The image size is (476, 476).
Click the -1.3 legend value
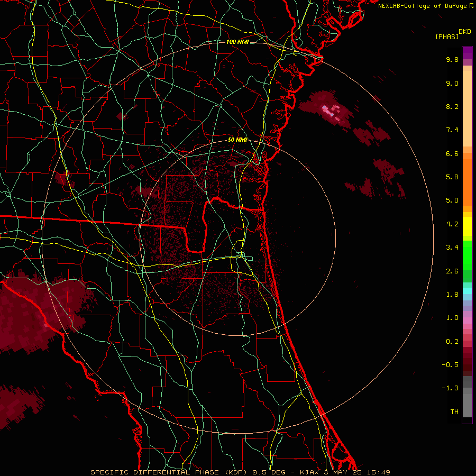click(450, 388)
